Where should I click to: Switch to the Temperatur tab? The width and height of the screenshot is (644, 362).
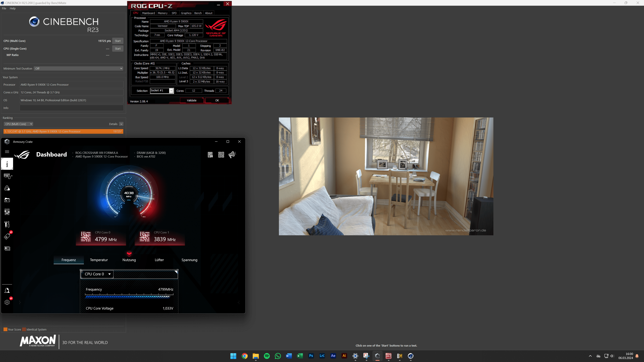[x=99, y=260]
